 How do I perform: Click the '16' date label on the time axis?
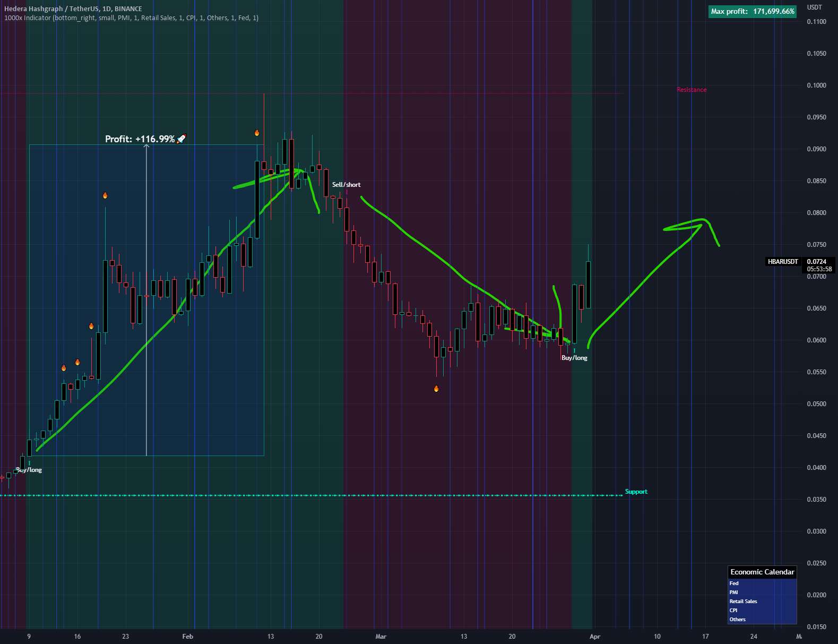pos(77,637)
